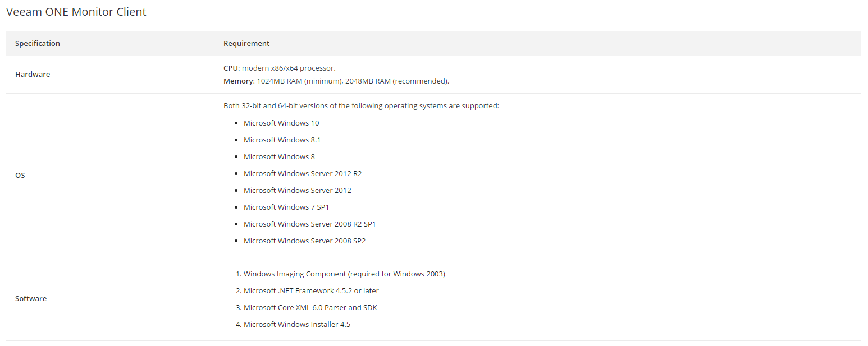Click the Hardware row label
The width and height of the screenshot is (868, 346).
click(33, 74)
